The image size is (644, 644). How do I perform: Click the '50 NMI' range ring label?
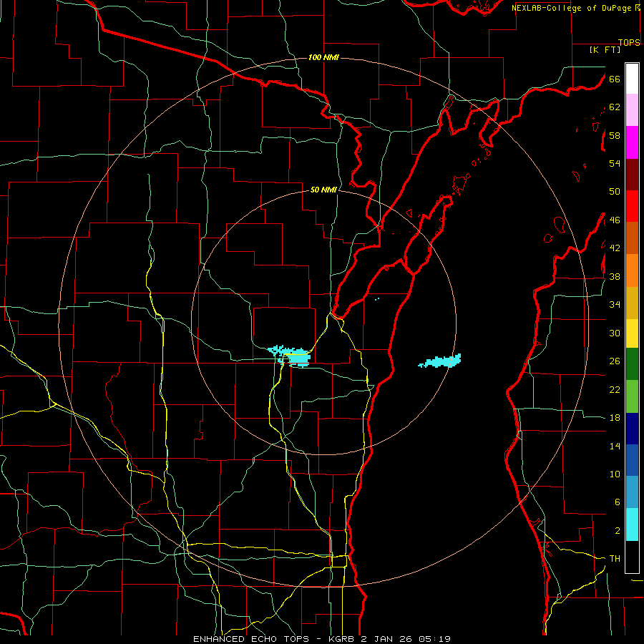[323, 190]
